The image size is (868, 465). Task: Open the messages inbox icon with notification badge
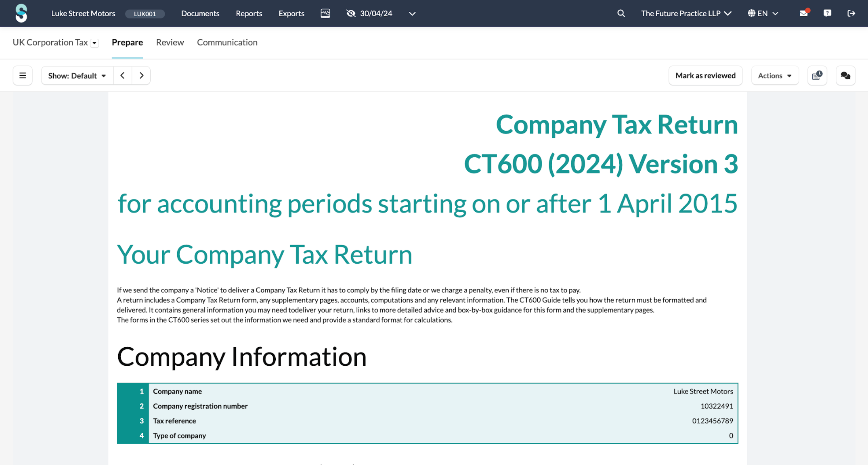point(804,13)
